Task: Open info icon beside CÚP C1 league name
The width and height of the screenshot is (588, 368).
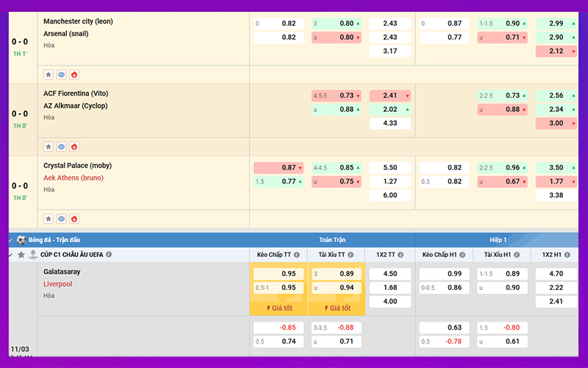Action: click(109, 254)
